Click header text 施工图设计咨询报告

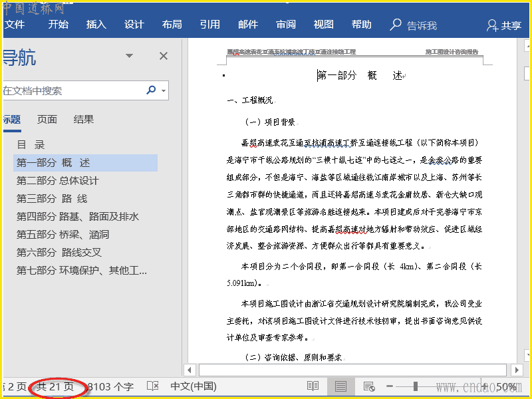point(452,52)
